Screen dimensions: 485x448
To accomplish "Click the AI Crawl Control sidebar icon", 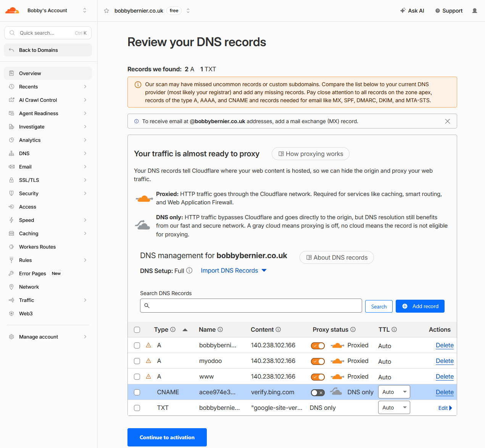I will click(11, 100).
